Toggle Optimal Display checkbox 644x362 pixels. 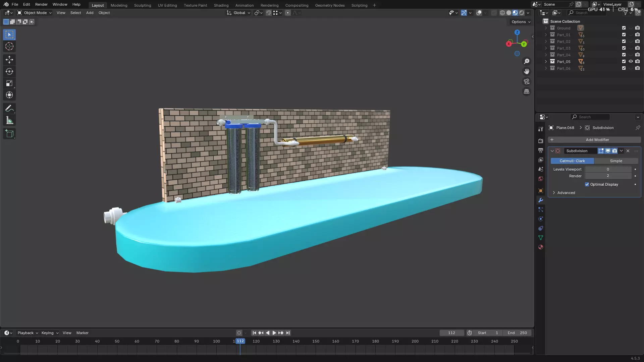(587, 184)
